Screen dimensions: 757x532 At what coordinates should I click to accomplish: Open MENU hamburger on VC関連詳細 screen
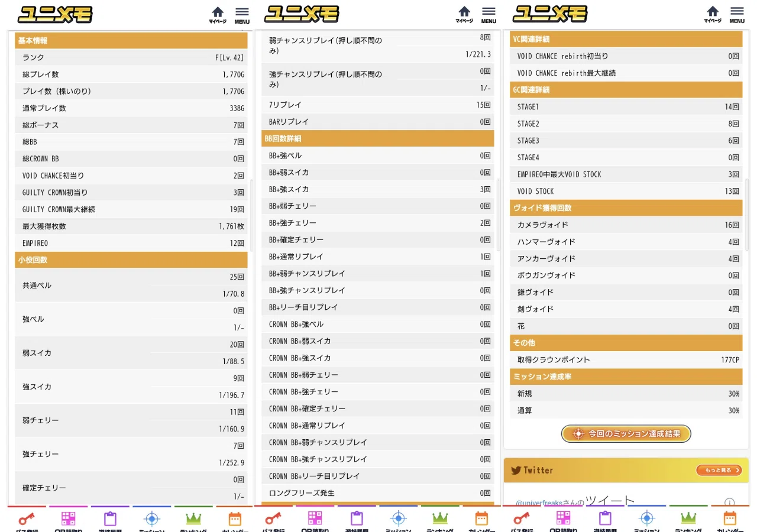click(737, 15)
